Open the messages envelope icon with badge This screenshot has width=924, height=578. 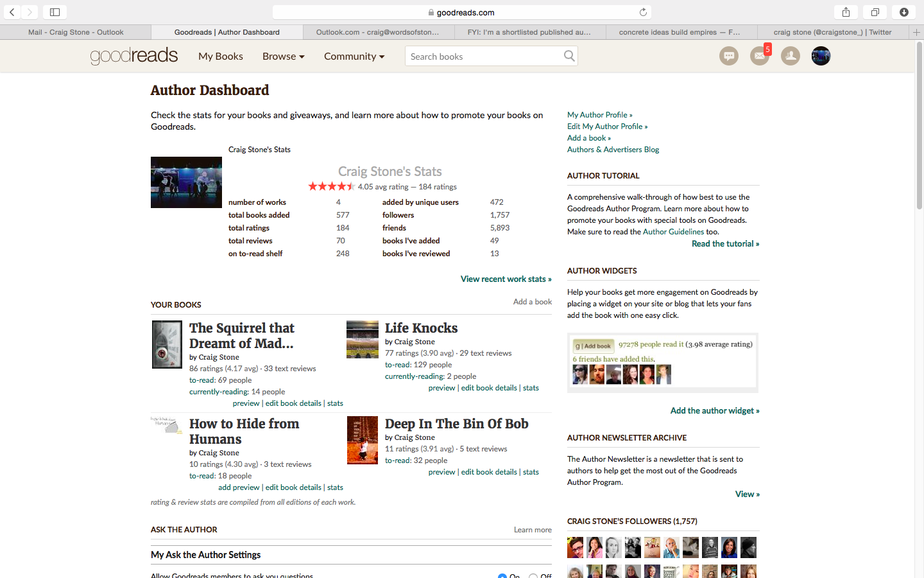[x=760, y=56]
